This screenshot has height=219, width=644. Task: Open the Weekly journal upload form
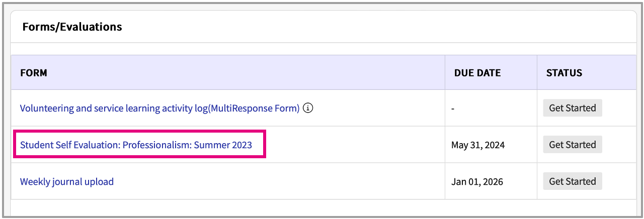pyautogui.click(x=67, y=181)
